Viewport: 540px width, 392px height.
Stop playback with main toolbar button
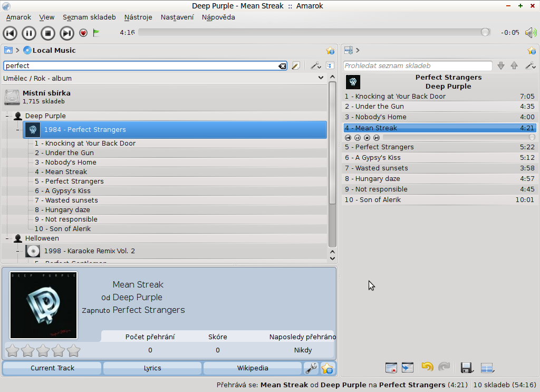(48, 33)
